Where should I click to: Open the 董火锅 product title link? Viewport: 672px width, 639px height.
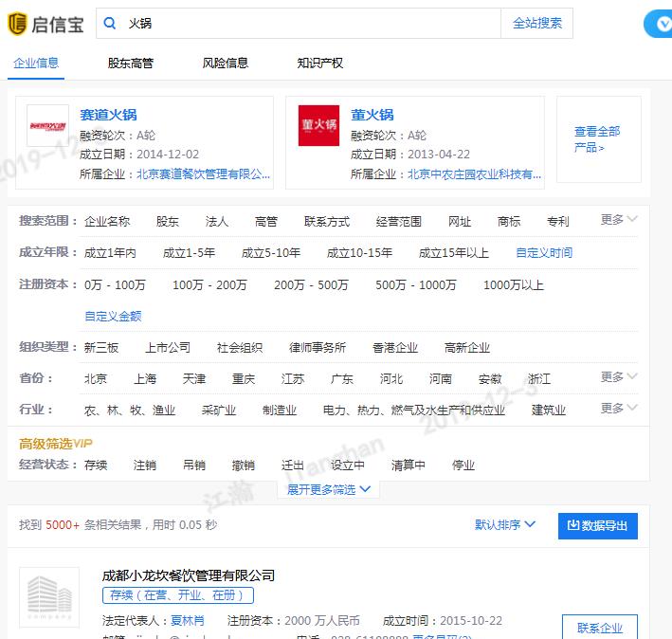(x=372, y=115)
